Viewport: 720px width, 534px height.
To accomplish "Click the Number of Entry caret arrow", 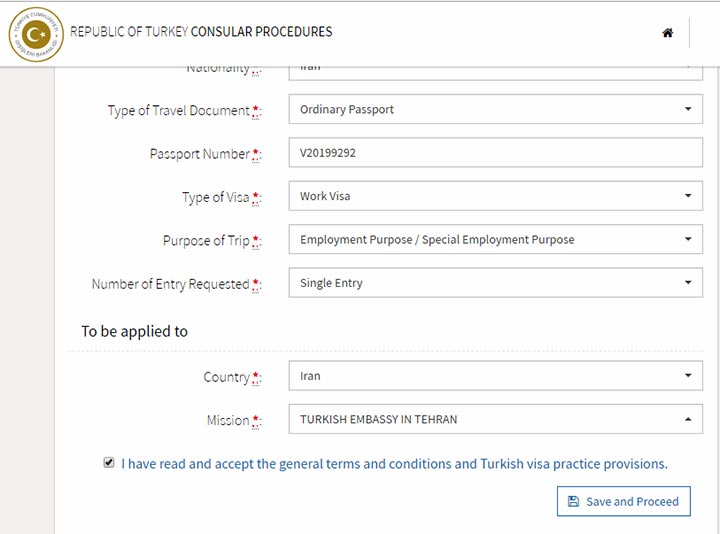I will pyautogui.click(x=688, y=282).
